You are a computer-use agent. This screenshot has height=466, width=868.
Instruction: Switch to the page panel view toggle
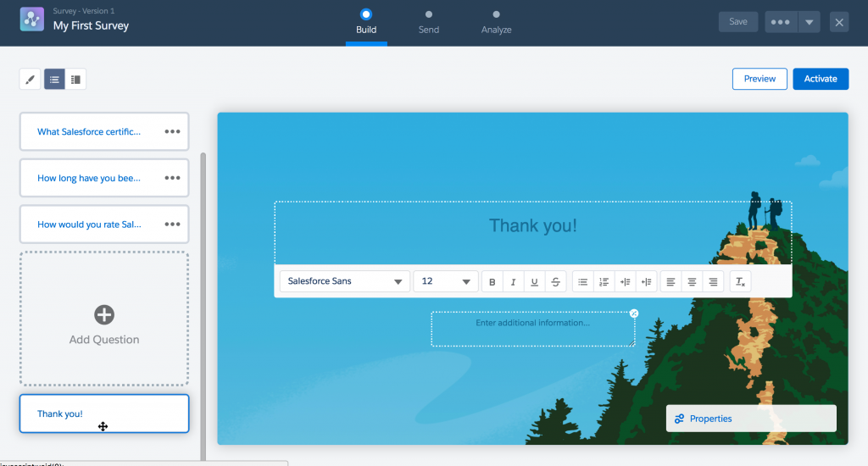point(75,80)
